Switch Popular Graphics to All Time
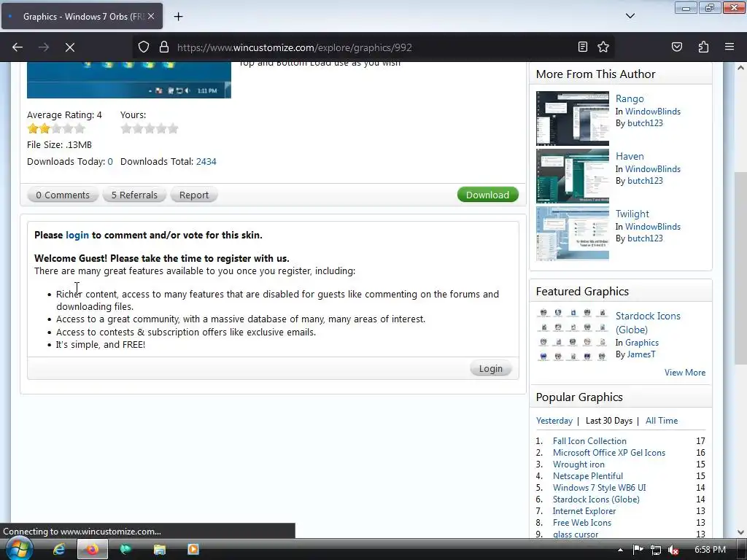 661,421
